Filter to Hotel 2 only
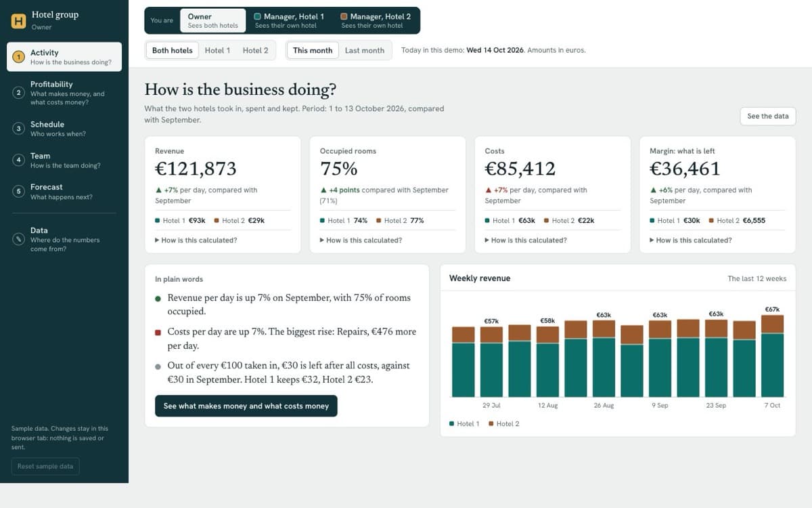 click(x=255, y=50)
